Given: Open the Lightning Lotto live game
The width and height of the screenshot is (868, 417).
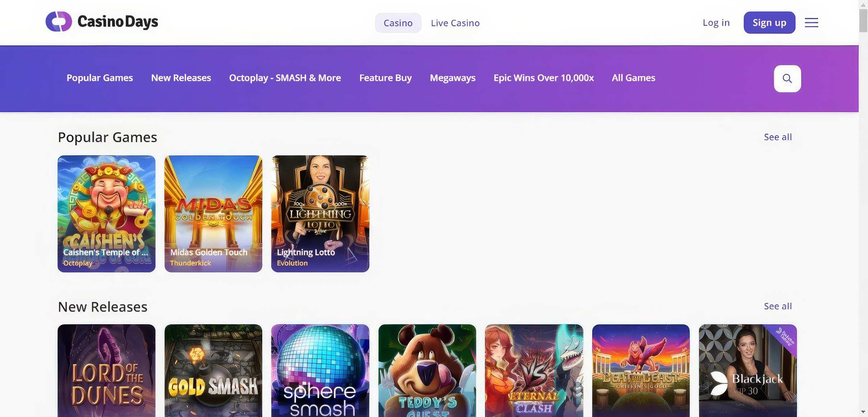Looking at the screenshot, I should pyautogui.click(x=320, y=214).
